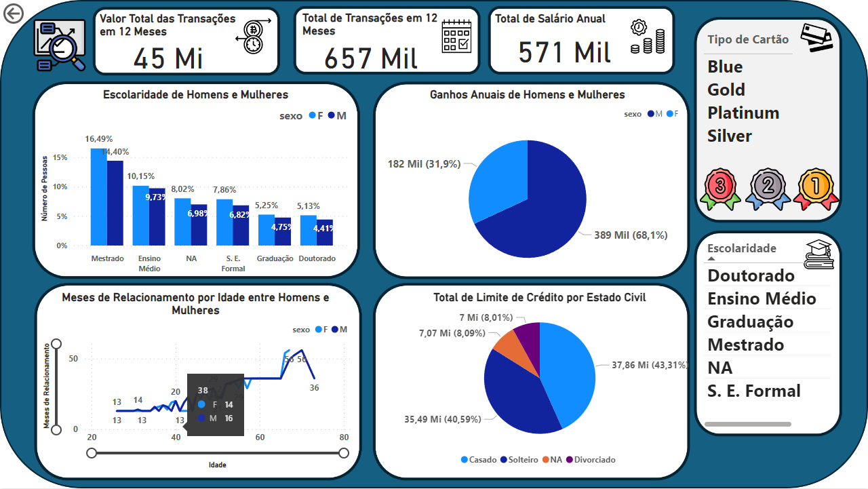868x489 pixels.
Task: Click the Mestrado female bar 16,49%
Action: (x=98, y=197)
